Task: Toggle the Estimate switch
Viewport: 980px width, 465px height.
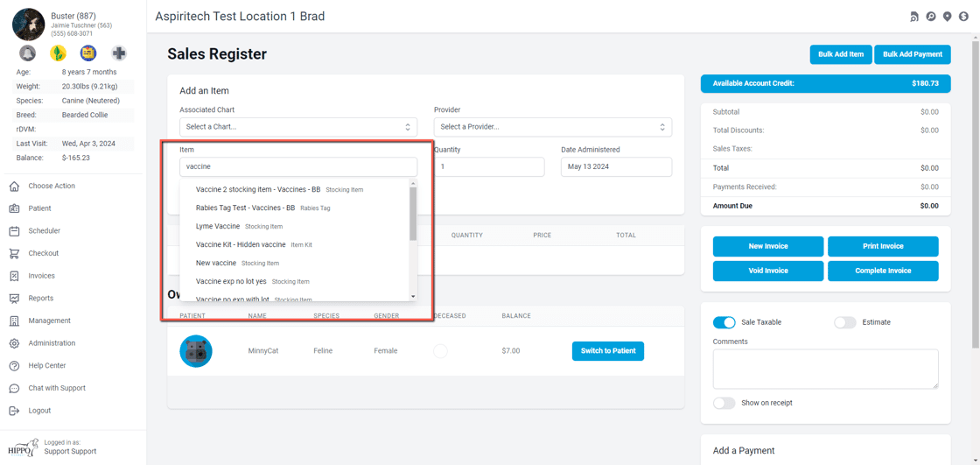Action: (845, 322)
